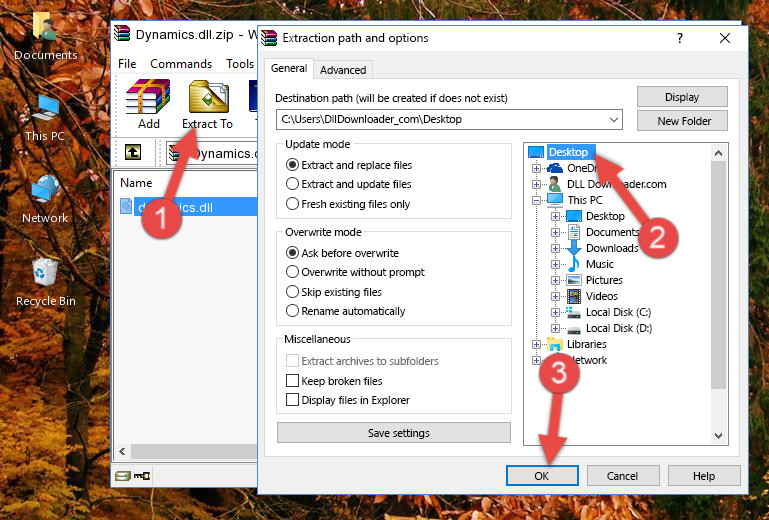This screenshot has height=520, width=769.
Task: Click the key icon in WinRAR status bar
Action: pos(142,475)
